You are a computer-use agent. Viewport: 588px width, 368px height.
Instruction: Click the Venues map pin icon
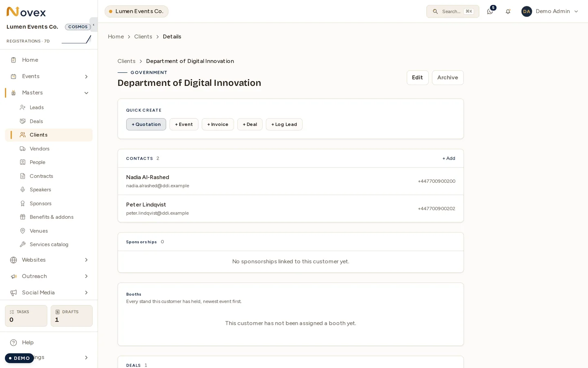pyautogui.click(x=23, y=231)
